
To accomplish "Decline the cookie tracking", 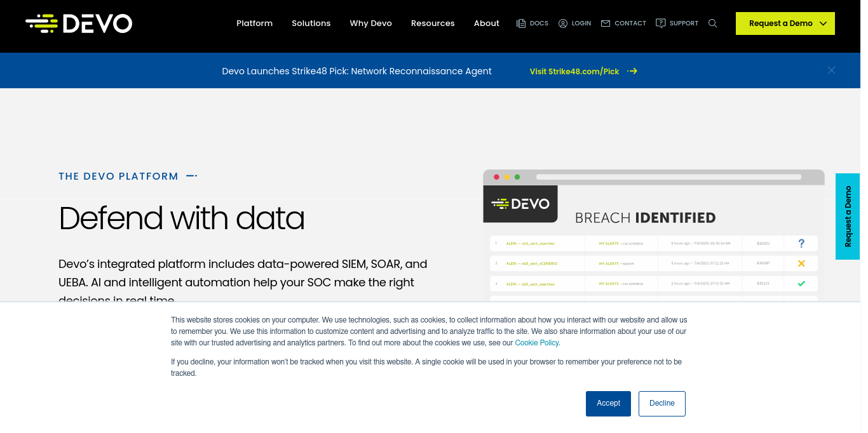I will 662,404.
